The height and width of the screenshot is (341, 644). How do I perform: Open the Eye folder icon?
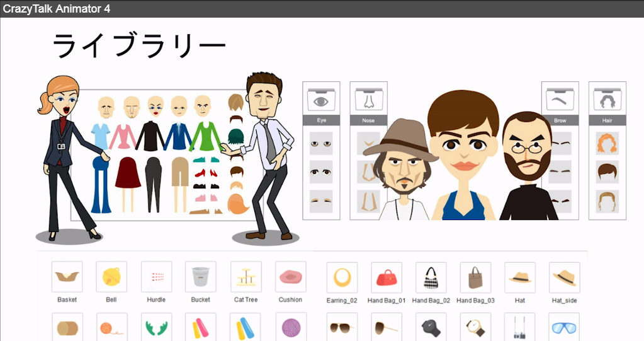coord(321,100)
